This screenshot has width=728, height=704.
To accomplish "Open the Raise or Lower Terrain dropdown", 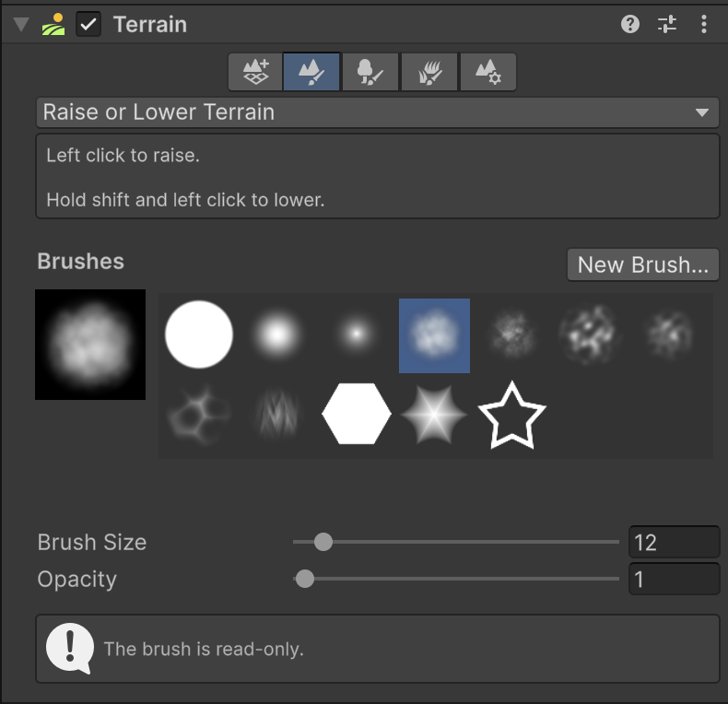I will (x=377, y=112).
